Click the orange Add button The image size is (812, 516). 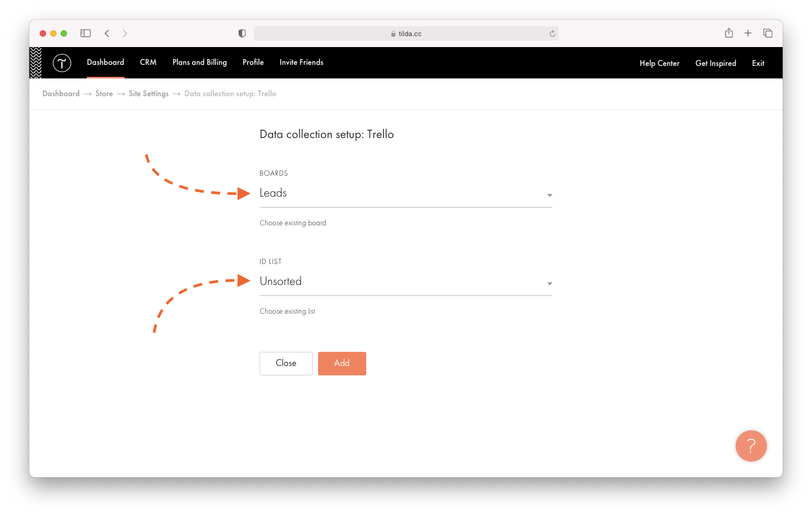pyautogui.click(x=342, y=363)
